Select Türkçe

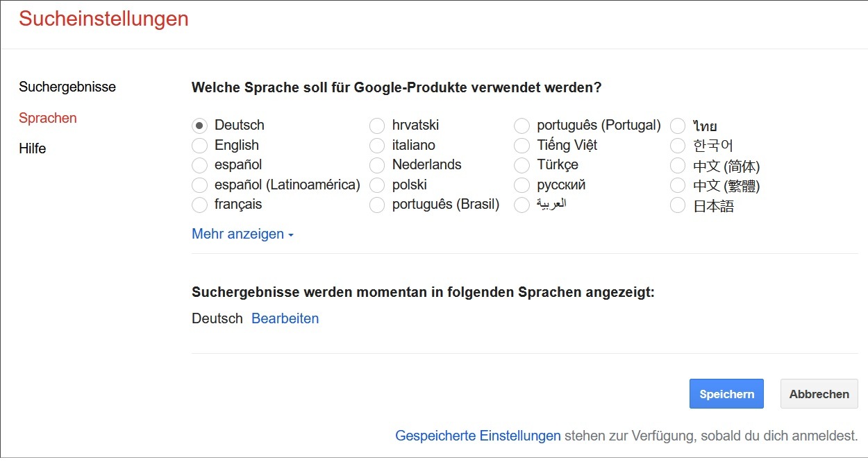521,165
